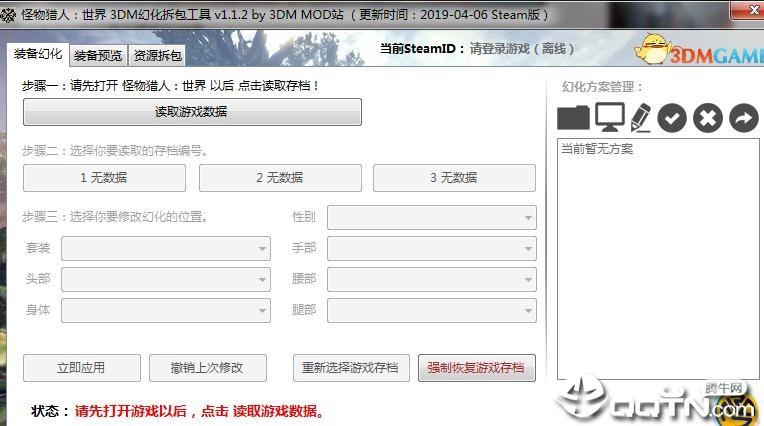764x426 pixels.
Task: Expand the 头部 dropdown
Action: [166, 279]
